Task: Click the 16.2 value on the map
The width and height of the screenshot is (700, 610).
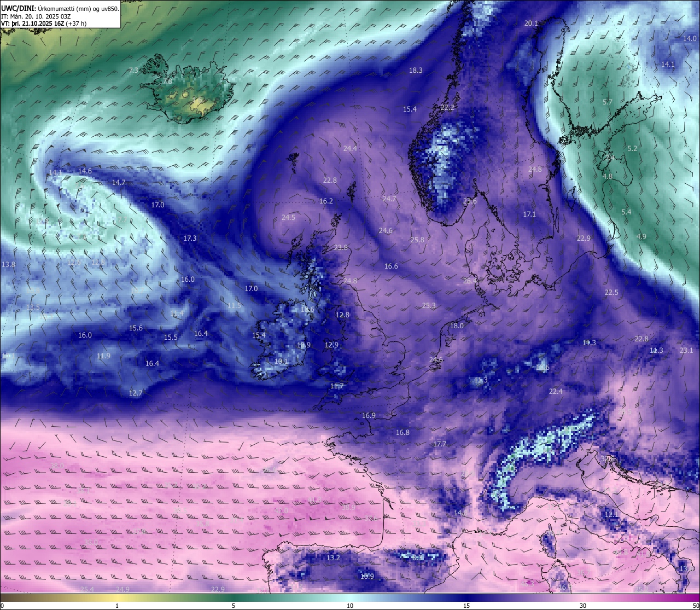Action: pos(326,201)
